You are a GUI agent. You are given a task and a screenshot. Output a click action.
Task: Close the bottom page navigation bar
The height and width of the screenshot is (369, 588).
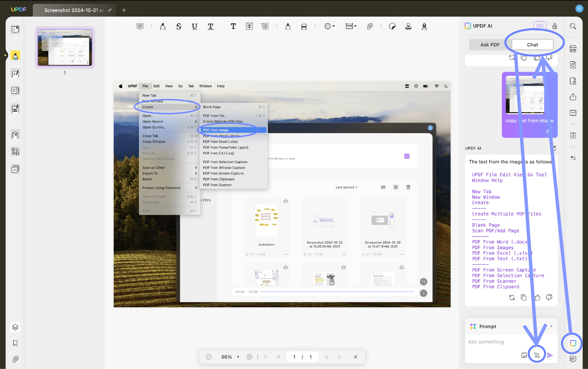(x=355, y=357)
